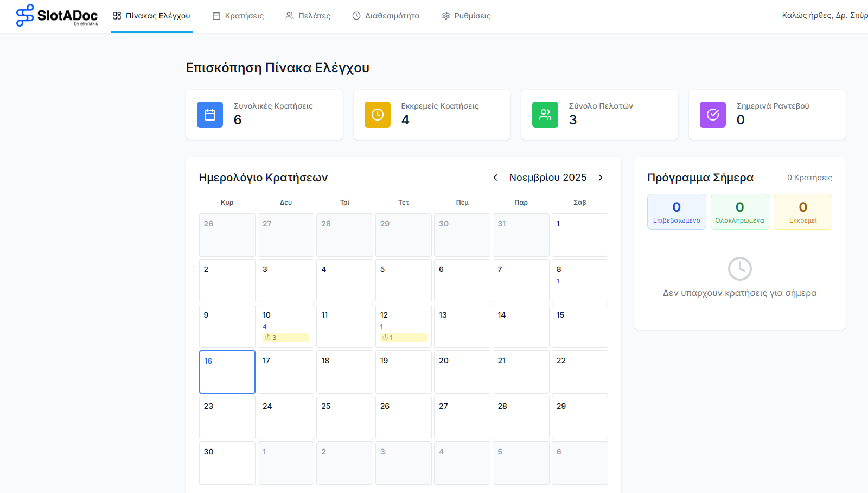Viewport: 868px width, 493px height.
Task: Navigate to Πελάτες page
Action: [308, 16]
